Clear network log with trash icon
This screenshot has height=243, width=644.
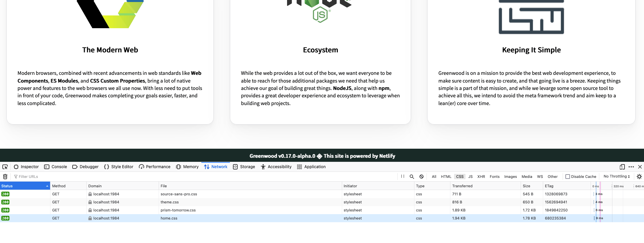point(5,177)
